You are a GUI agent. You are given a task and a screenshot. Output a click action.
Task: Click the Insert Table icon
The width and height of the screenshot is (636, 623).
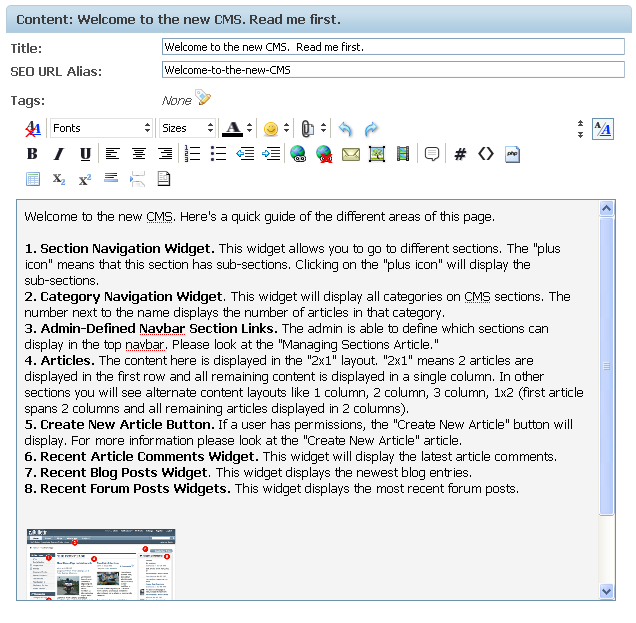click(x=32, y=179)
